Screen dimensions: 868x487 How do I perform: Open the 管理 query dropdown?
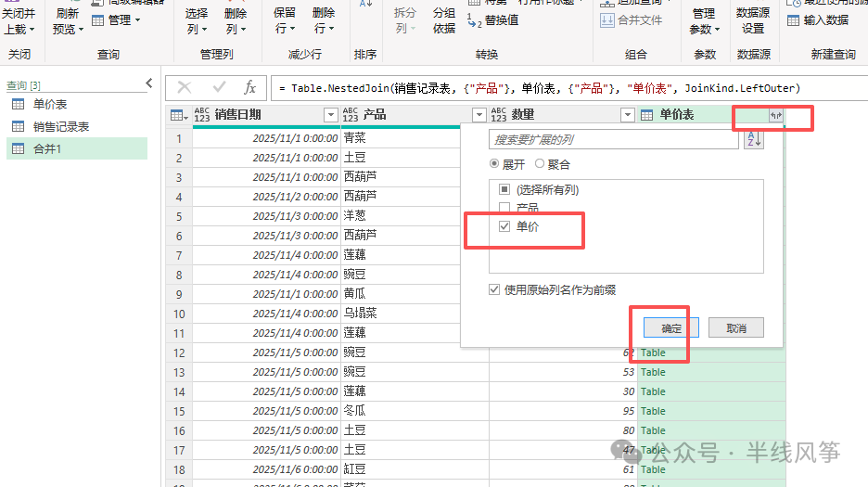click(116, 20)
